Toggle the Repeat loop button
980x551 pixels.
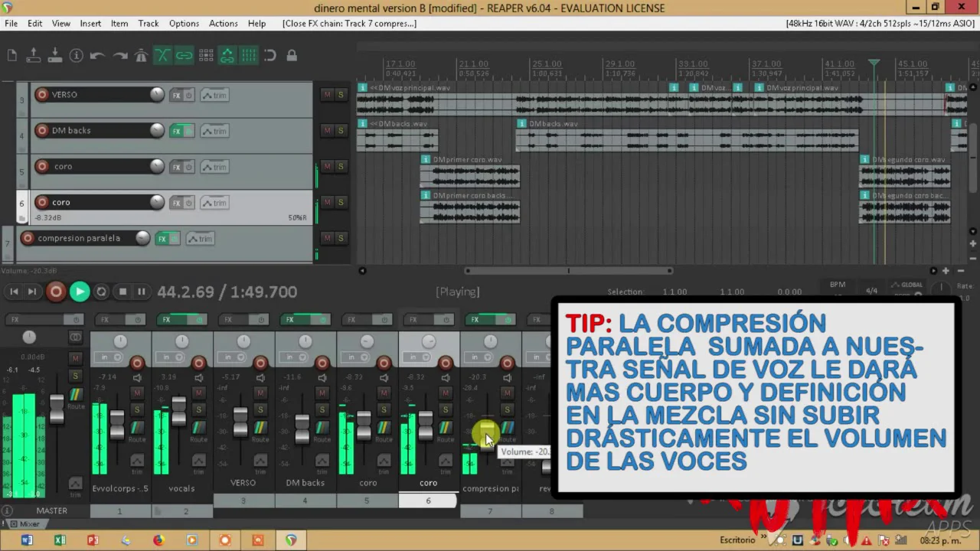101,292
